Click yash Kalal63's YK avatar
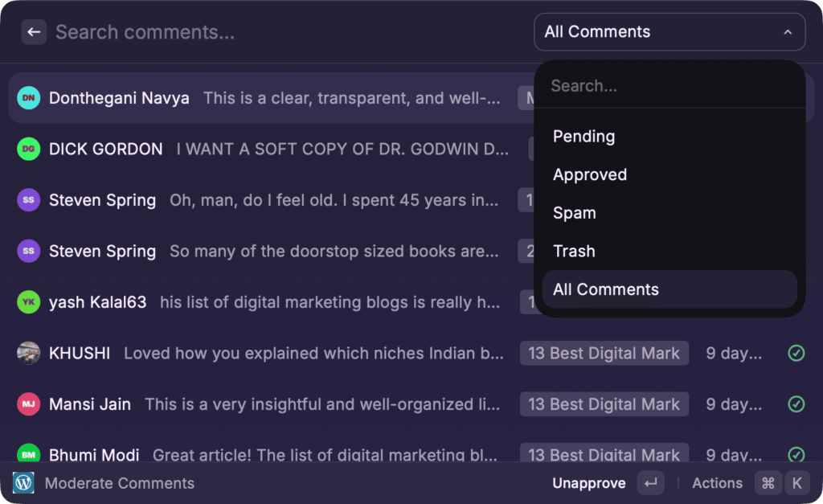This screenshot has width=823, height=504. point(27,302)
